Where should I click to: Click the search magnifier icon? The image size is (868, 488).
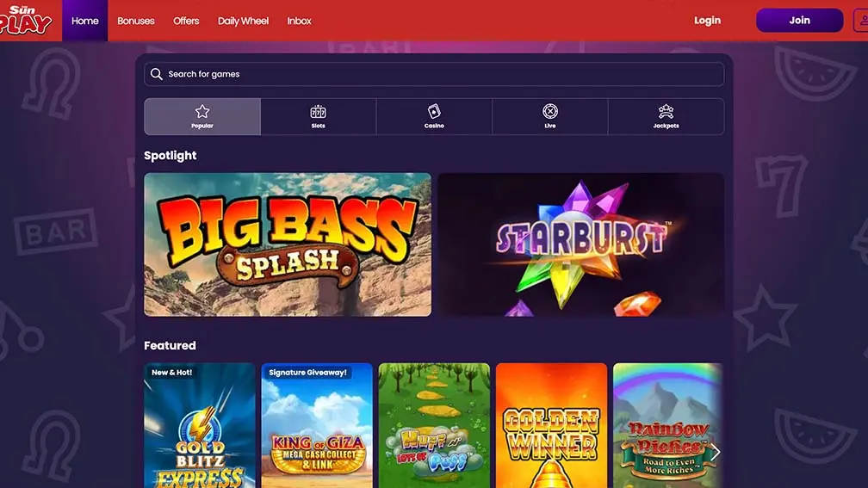(x=157, y=74)
